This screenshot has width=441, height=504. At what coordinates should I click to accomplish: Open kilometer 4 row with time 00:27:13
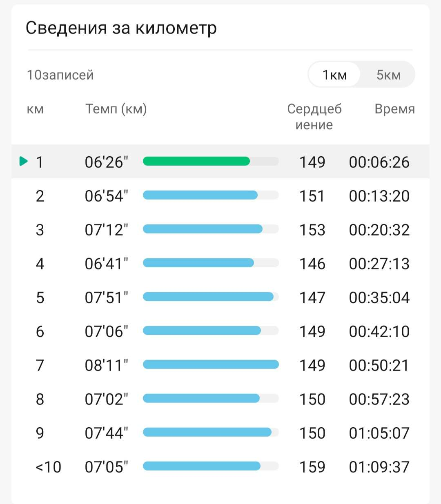379,264
